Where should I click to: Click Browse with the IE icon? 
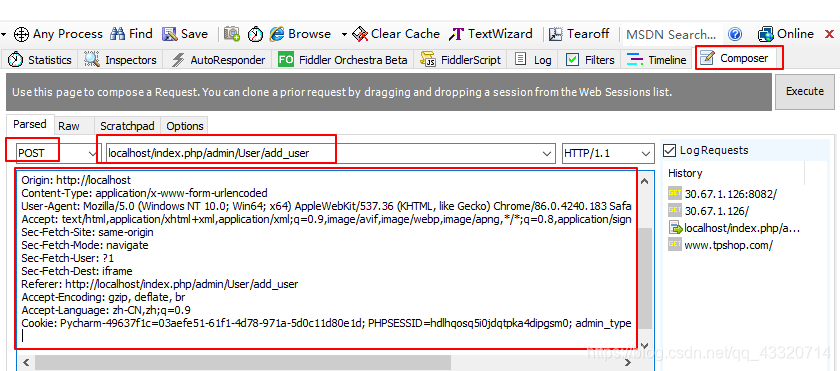tap(300, 34)
